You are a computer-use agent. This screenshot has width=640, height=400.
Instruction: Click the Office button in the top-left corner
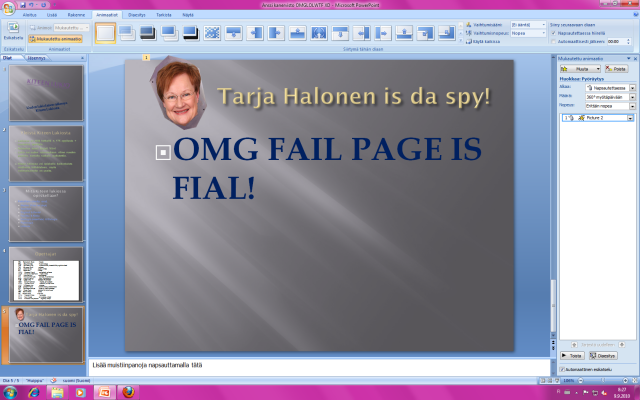coord(9,8)
